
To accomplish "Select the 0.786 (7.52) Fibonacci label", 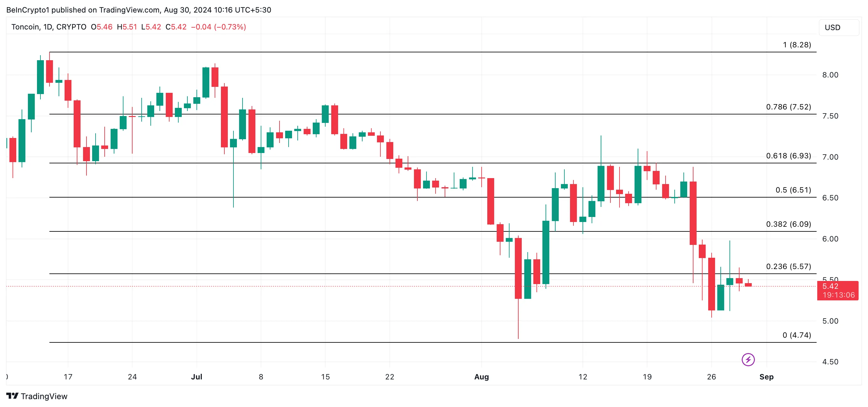I will coord(788,107).
